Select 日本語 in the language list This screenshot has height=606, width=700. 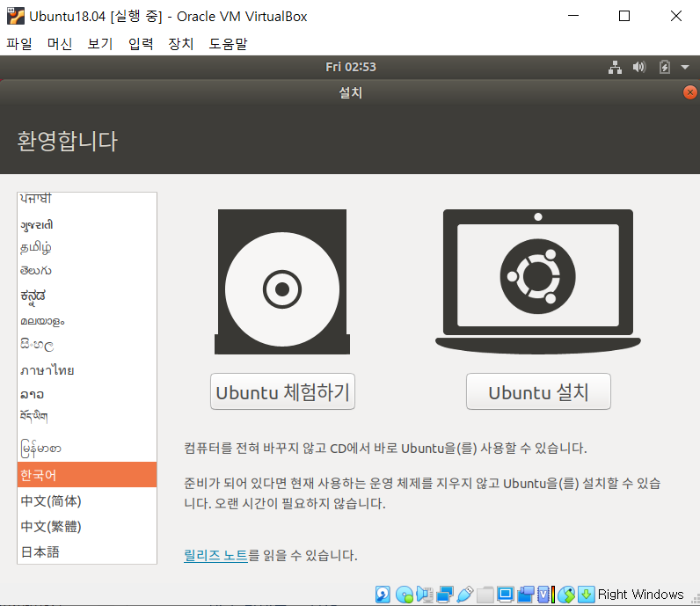[x=87, y=552]
